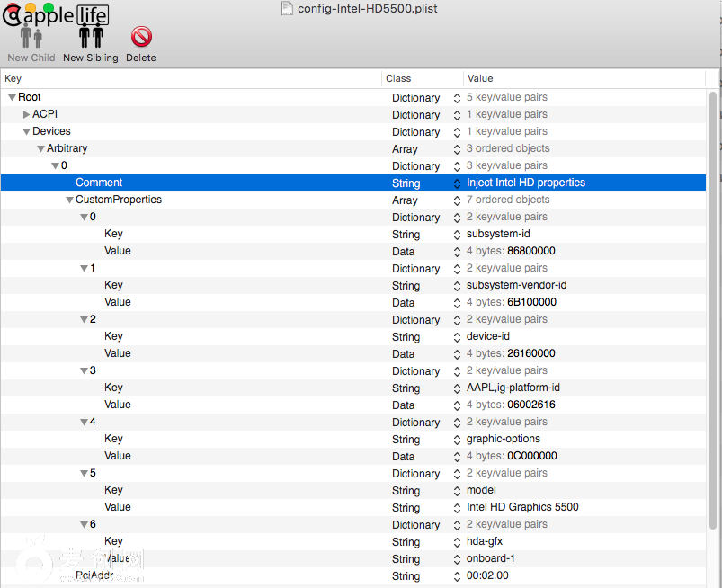Image resolution: width=722 pixels, height=588 pixels.
Task: Open class type stepper for Root row
Action: (457, 97)
